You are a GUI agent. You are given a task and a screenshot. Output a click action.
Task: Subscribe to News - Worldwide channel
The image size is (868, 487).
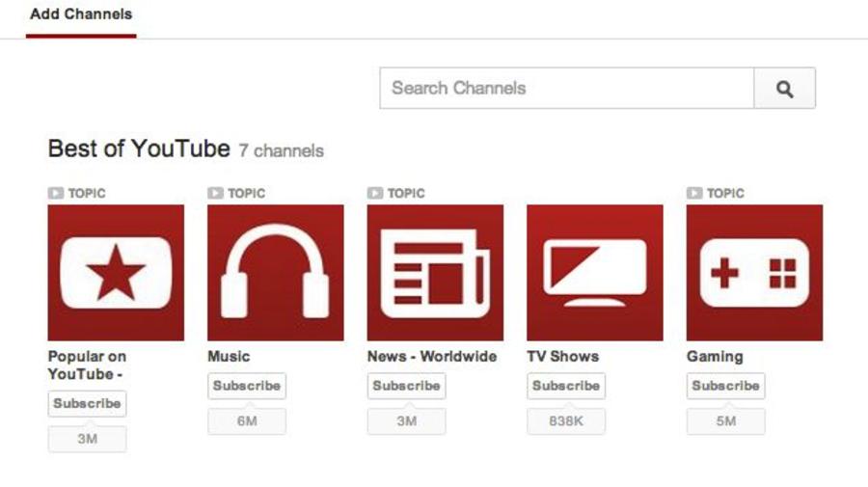coord(406,386)
